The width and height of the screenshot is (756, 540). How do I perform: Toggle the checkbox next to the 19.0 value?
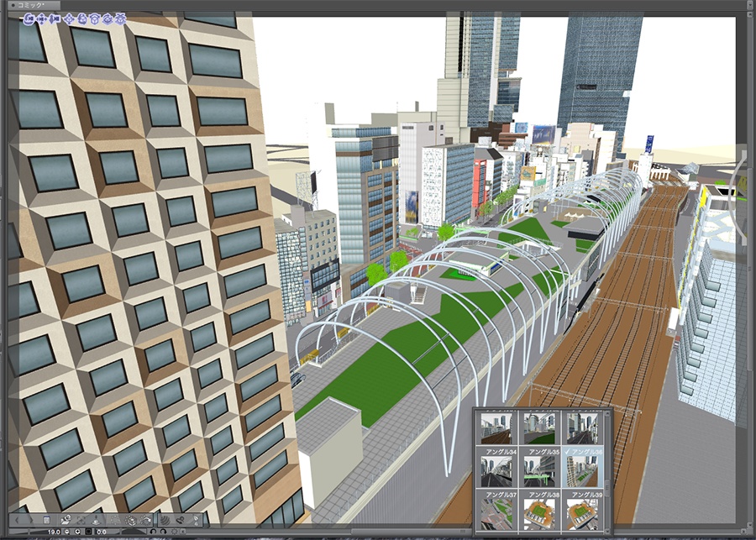[x=89, y=531]
